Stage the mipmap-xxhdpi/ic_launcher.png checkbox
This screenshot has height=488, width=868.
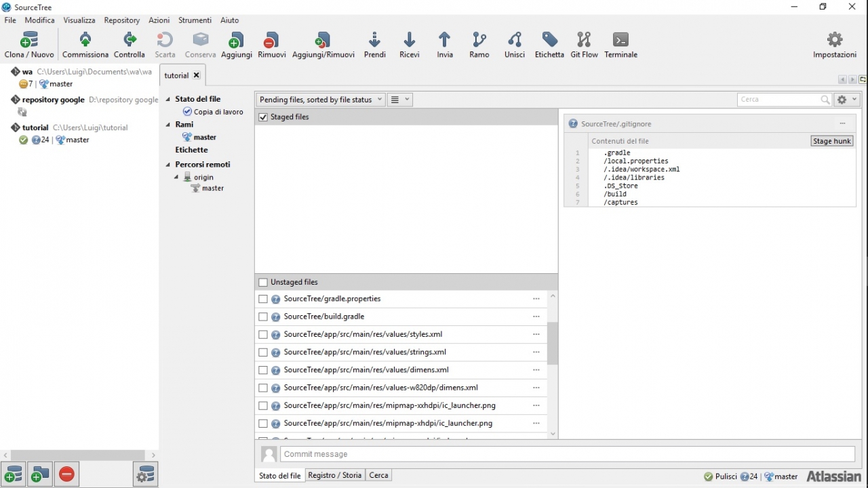pos(263,406)
